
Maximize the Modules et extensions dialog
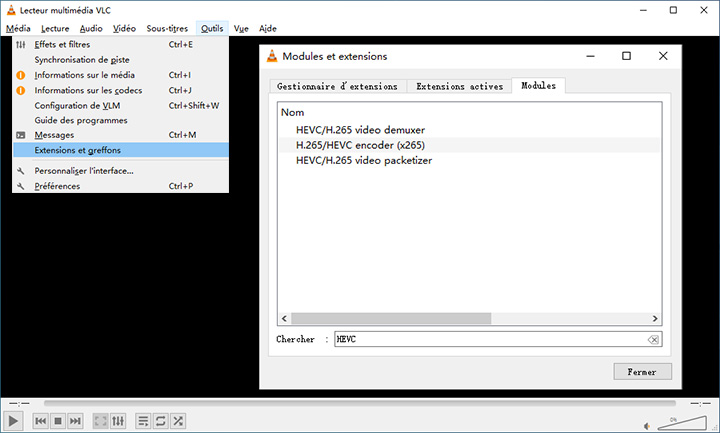pos(626,56)
